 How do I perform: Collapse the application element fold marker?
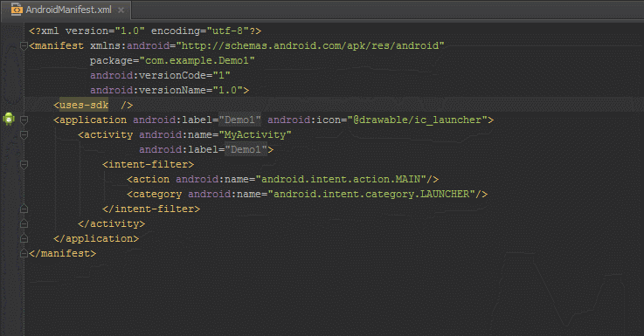(x=24, y=120)
